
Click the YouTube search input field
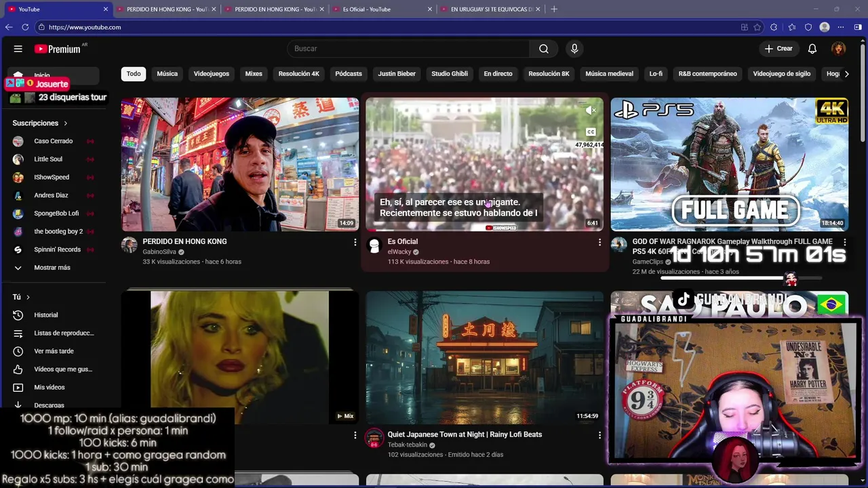pos(408,49)
